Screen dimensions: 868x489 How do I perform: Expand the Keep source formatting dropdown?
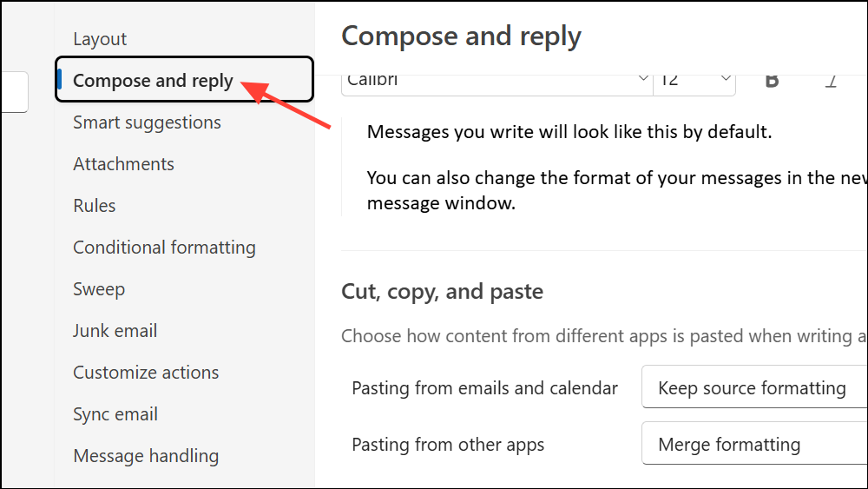tap(753, 388)
